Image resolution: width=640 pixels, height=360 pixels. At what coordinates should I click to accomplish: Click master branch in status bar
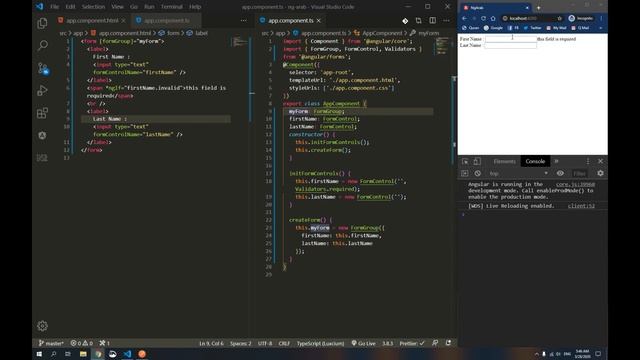click(51, 343)
